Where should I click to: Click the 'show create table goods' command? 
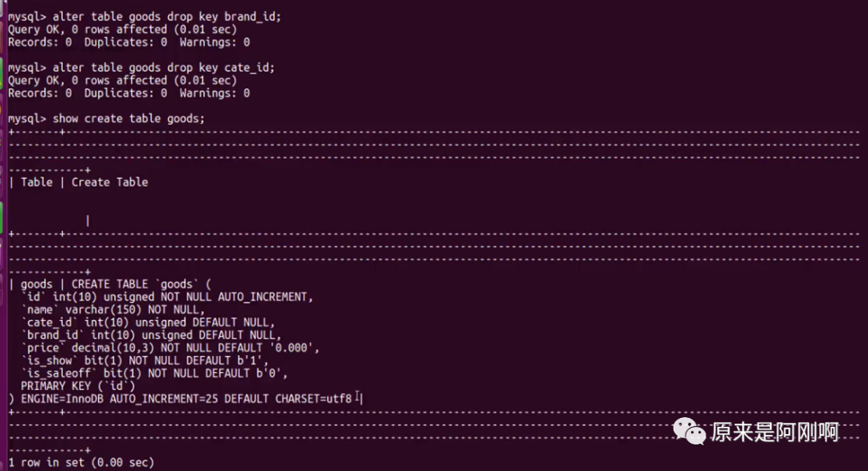point(106,118)
